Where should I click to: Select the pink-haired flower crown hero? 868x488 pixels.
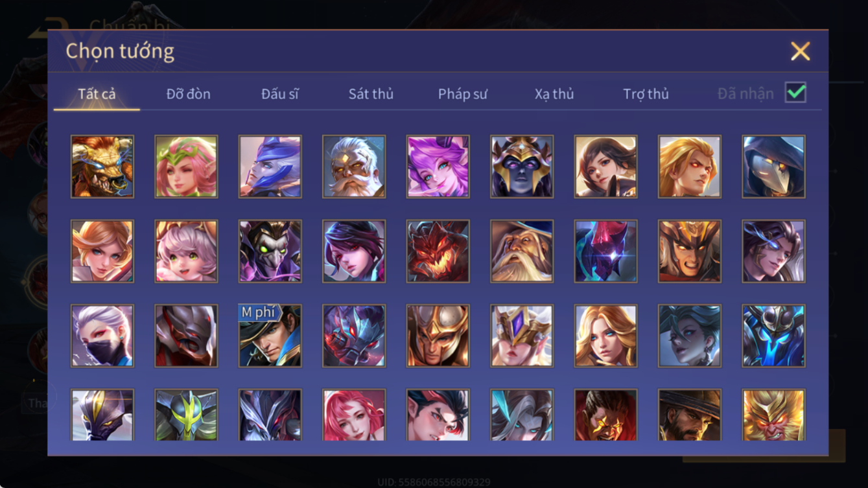point(187,167)
